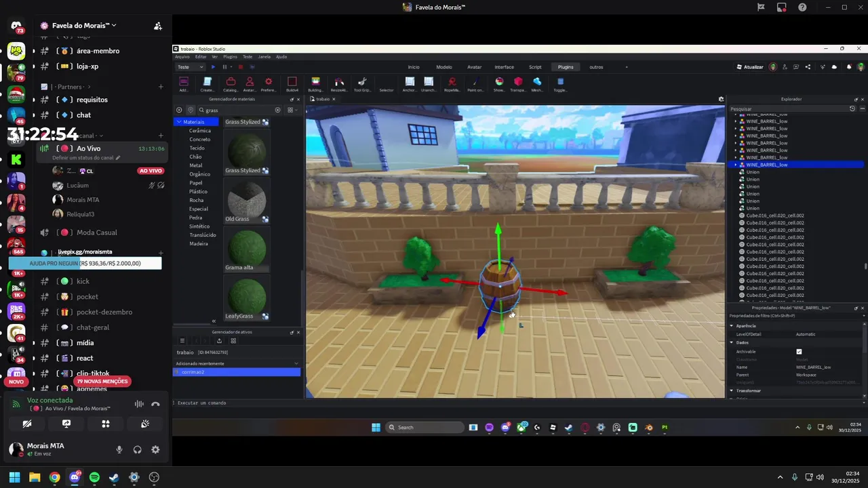Screen dimensions: 868x488
Task: Toggle Discord headphones deafen
Action: [x=138, y=449]
